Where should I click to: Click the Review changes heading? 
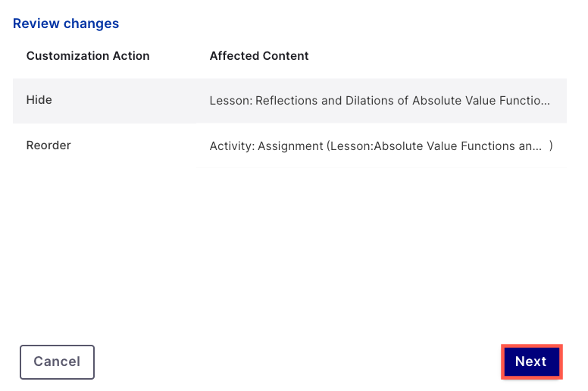coord(66,23)
